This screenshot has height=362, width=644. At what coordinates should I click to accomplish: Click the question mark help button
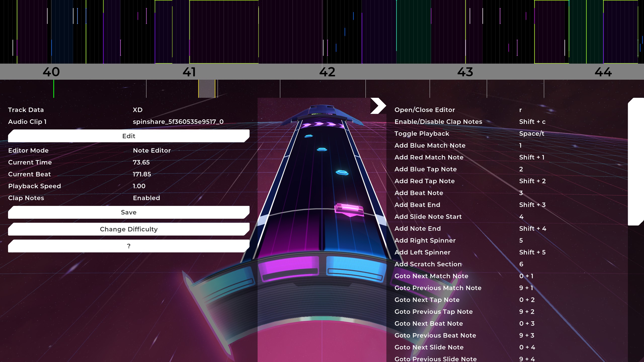[129, 246]
